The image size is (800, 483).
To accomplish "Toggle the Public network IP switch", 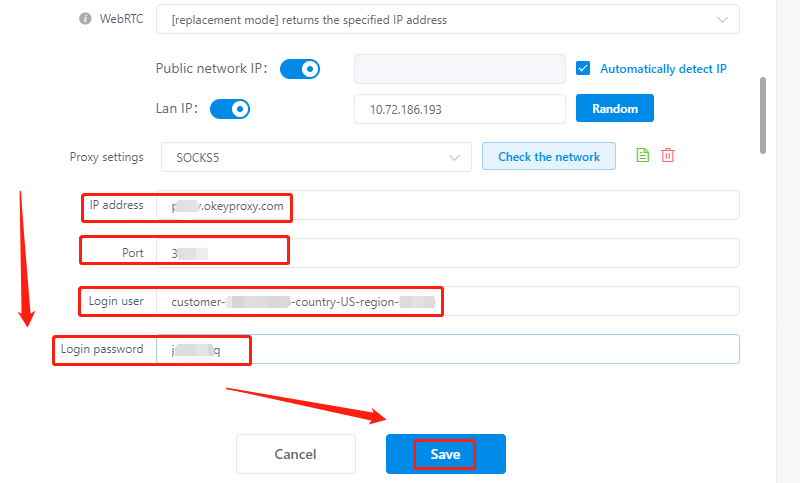I will 299,69.
